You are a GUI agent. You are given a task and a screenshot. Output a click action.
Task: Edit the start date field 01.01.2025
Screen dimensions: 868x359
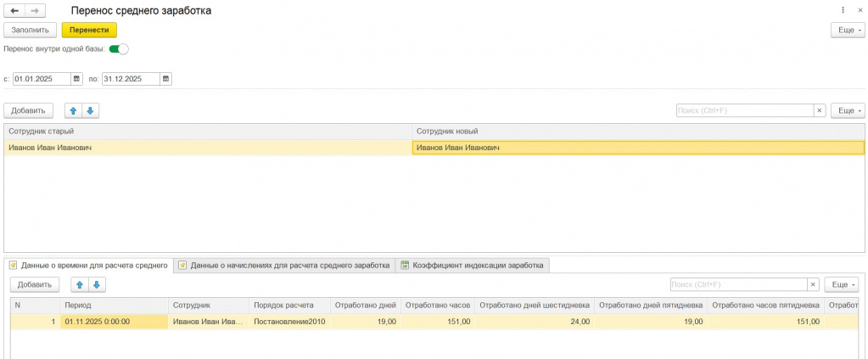click(42, 79)
